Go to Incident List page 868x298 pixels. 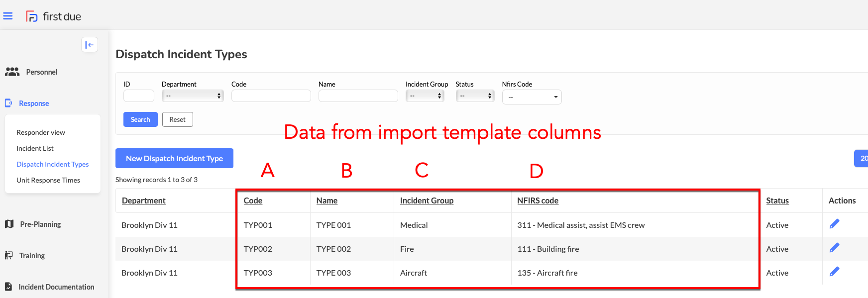click(x=35, y=148)
